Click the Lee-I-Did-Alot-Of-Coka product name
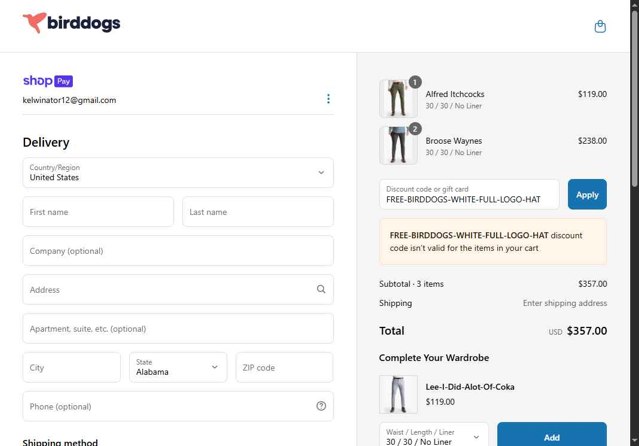Image resolution: width=639 pixels, height=446 pixels. (470, 386)
